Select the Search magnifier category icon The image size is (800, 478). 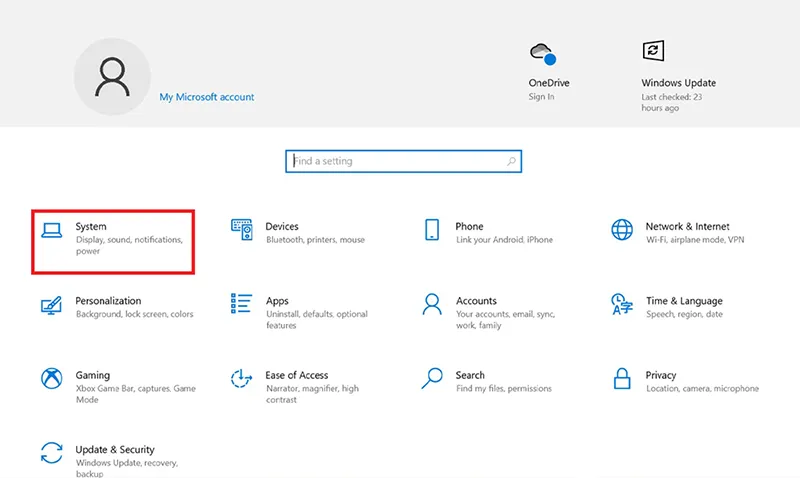click(x=432, y=379)
